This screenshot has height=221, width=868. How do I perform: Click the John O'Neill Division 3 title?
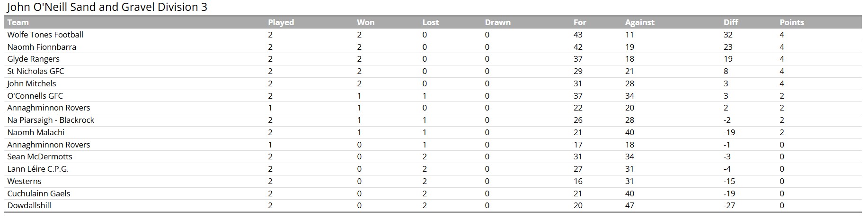(x=107, y=7)
